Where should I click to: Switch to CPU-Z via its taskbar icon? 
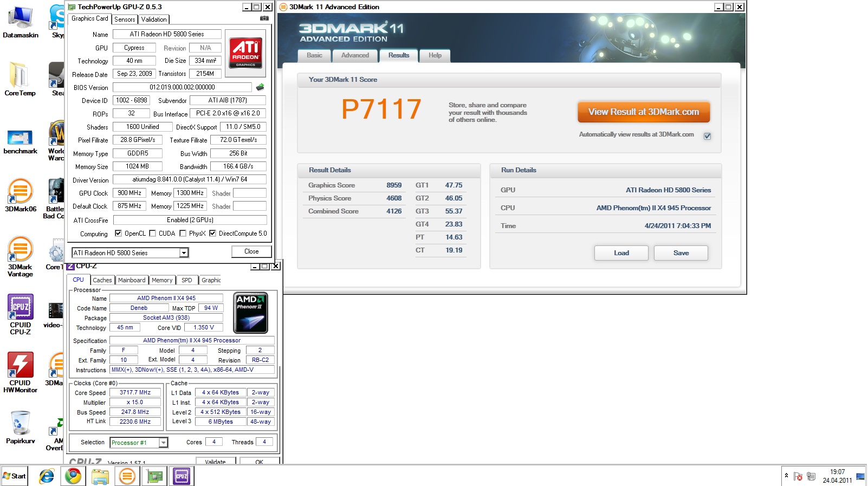click(x=182, y=476)
